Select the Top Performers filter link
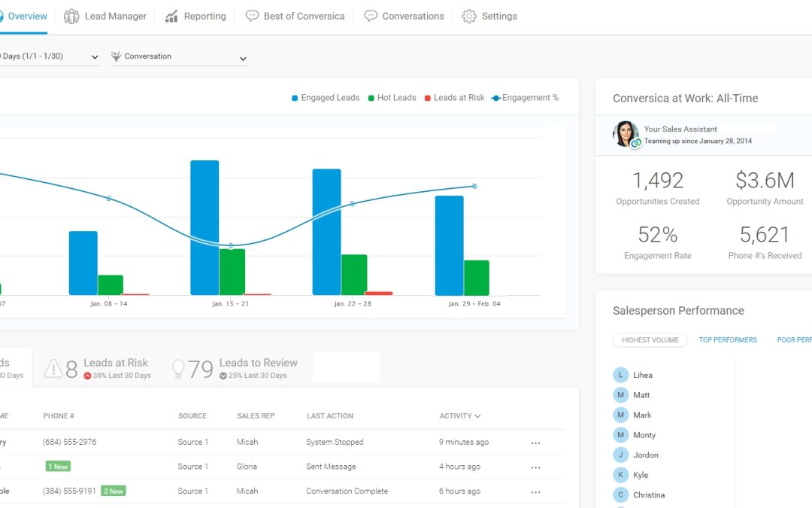 (728, 340)
